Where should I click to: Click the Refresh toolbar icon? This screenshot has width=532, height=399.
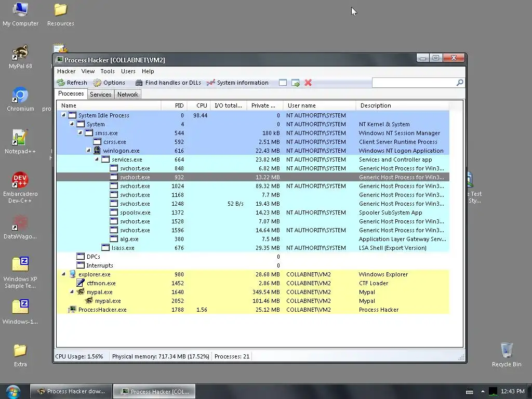(61, 83)
